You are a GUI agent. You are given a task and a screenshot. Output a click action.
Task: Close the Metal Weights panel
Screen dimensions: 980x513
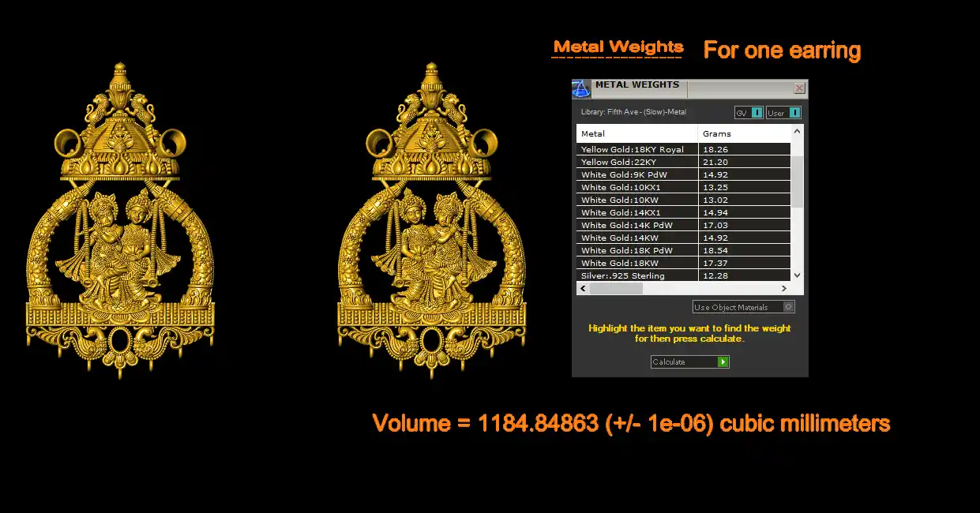pos(799,88)
